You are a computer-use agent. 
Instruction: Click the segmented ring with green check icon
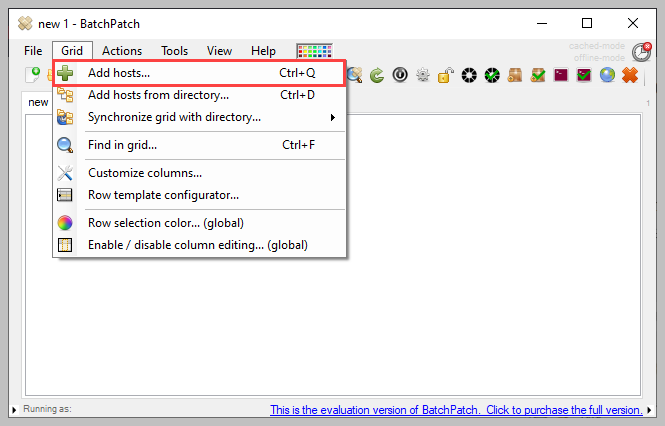click(x=492, y=75)
